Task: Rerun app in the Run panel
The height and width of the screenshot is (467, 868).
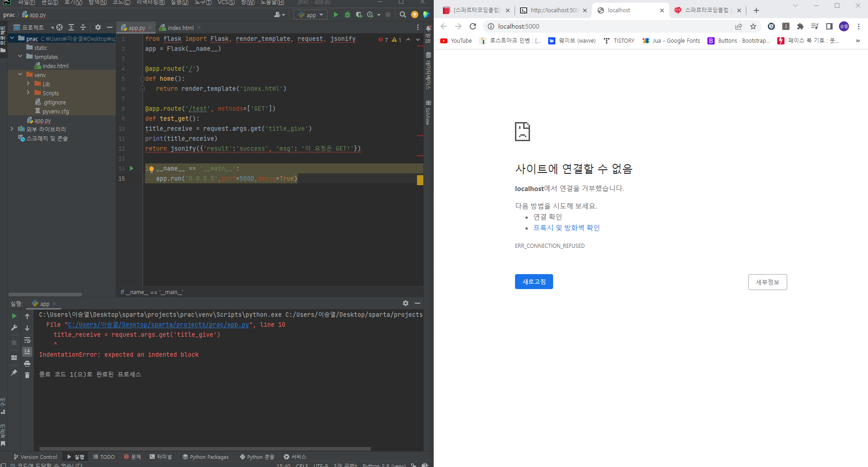Action: (14, 316)
